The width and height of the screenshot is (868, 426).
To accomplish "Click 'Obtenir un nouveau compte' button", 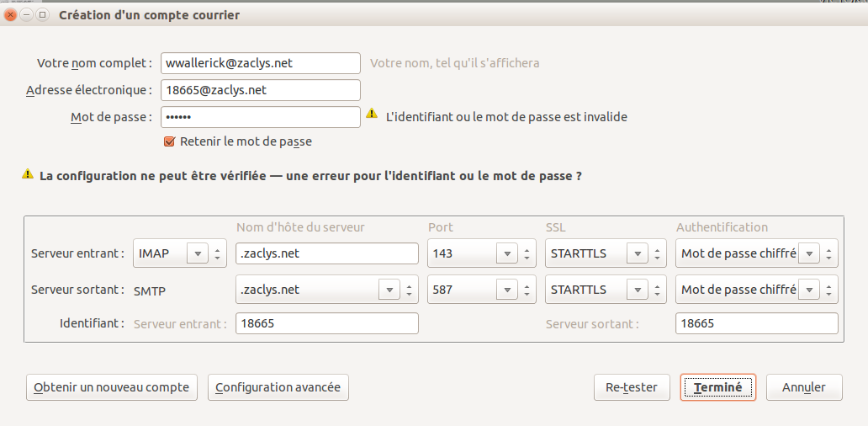I will pyautogui.click(x=112, y=387).
